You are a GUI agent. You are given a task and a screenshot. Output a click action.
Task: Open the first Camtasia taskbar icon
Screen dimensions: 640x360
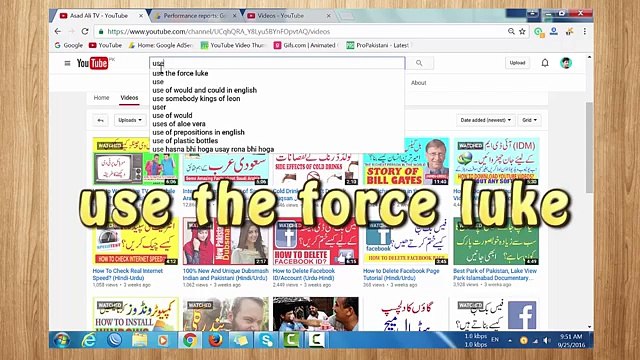[x=291, y=340]
